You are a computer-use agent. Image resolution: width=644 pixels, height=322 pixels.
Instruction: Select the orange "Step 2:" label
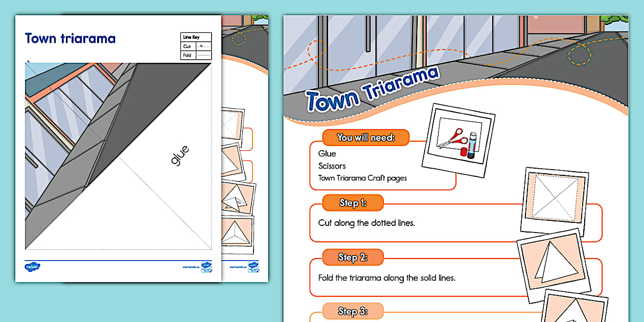[x=353, y=257]
